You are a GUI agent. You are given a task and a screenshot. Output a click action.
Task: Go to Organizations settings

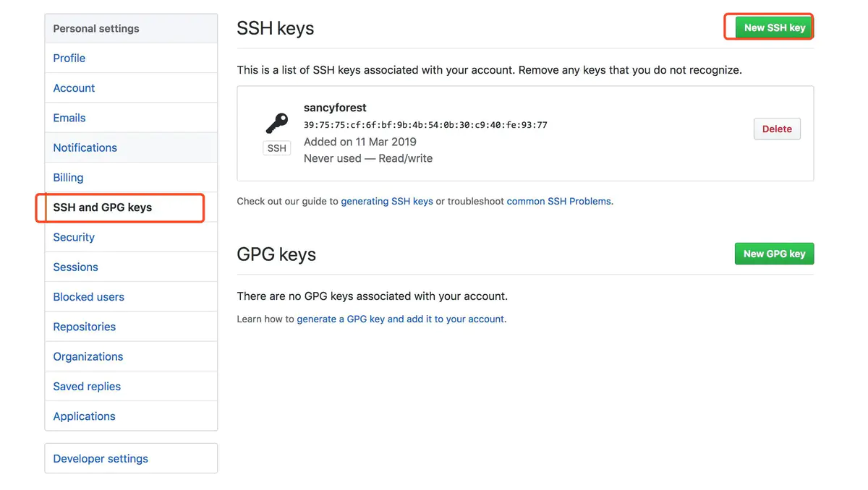click(x=88, y=356)
